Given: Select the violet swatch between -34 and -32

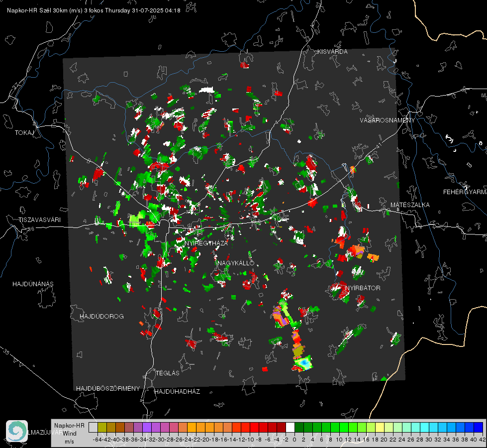Looking at the screenshot, I should [147, 428].
